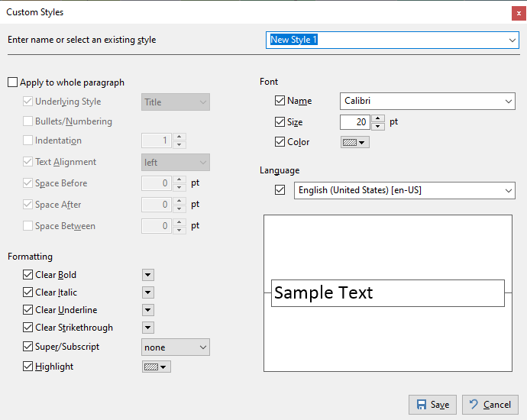Click the Clear Strikethrough arrow button

148,328
